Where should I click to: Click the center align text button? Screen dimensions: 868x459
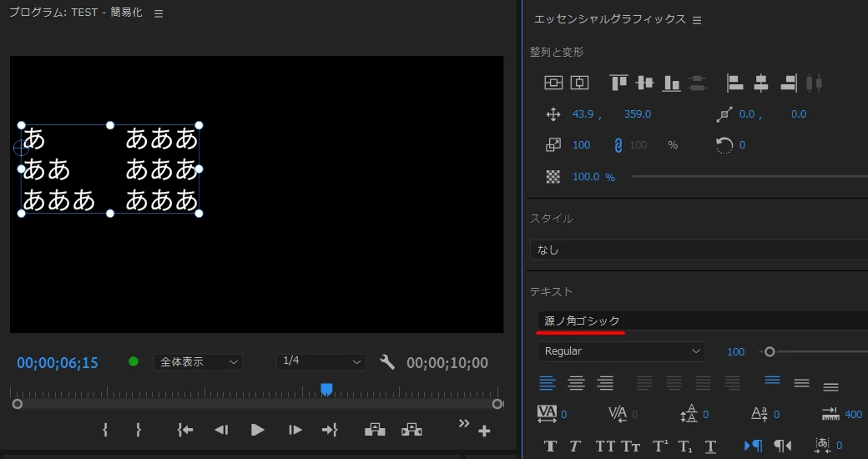click(576, 383)
